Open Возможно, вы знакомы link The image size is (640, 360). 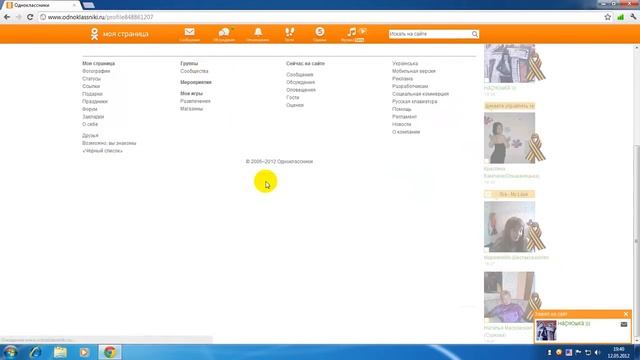109,143
